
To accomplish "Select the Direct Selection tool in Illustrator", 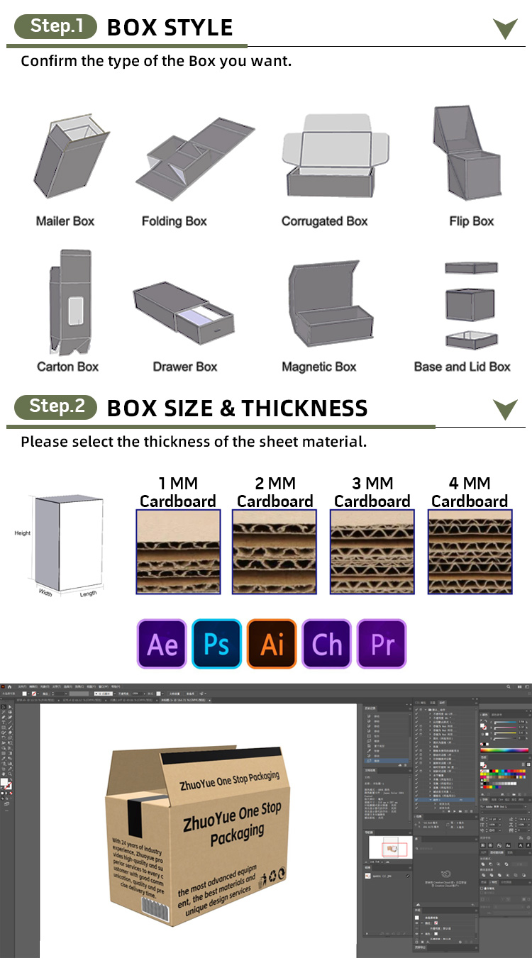I will point(10,707).
